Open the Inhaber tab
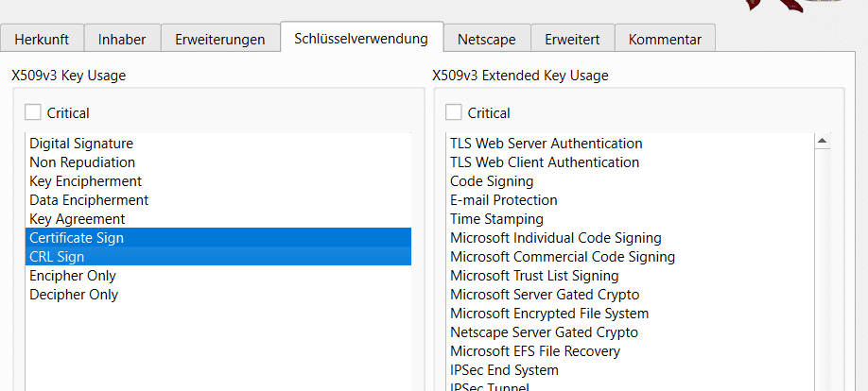Screen dimensions: 868x391 pos(122,39)
